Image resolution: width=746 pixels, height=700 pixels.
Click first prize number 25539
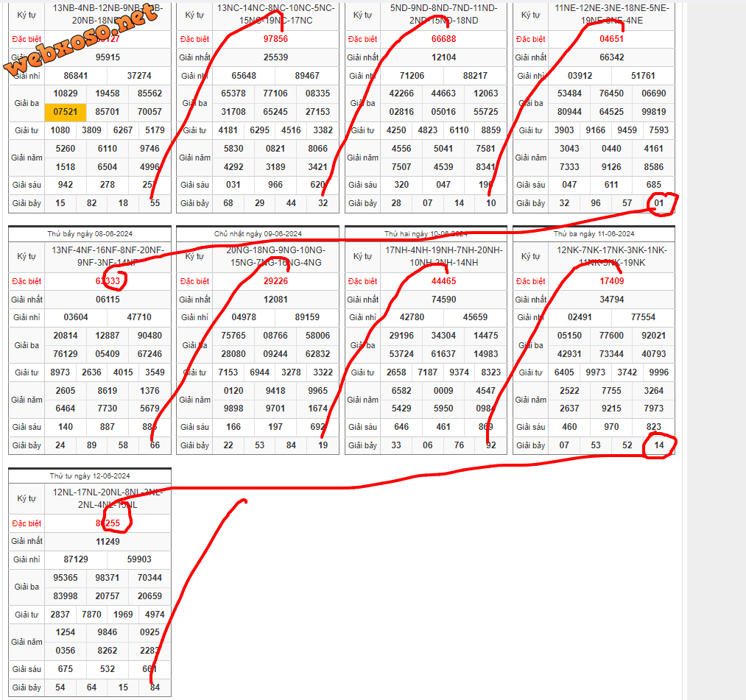(x=275, y=57)
